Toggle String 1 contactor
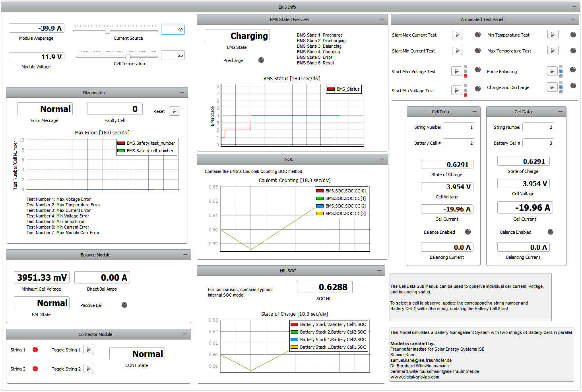582x392 pixels. click(x=88, y=350)
